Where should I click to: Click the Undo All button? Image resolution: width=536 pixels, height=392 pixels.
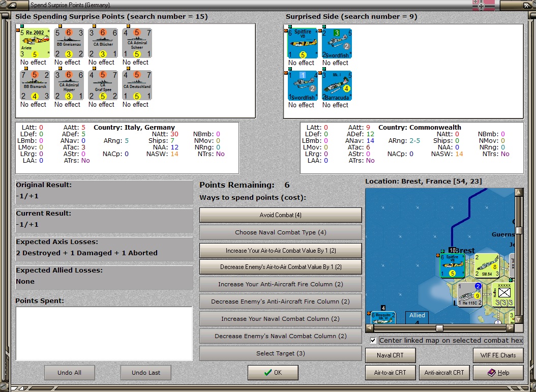[x=69, y=373]
